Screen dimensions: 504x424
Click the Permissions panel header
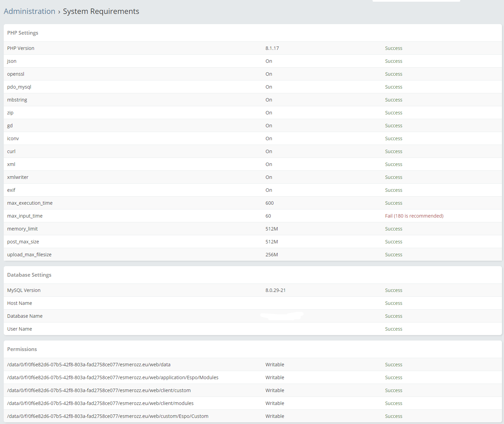coord(22,349)
